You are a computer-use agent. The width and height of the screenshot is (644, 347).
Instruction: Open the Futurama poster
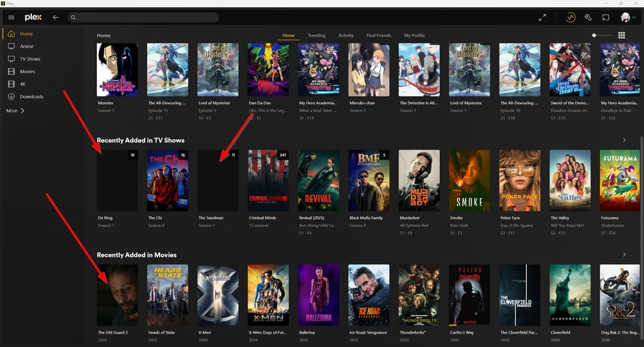tap(620, 181)
